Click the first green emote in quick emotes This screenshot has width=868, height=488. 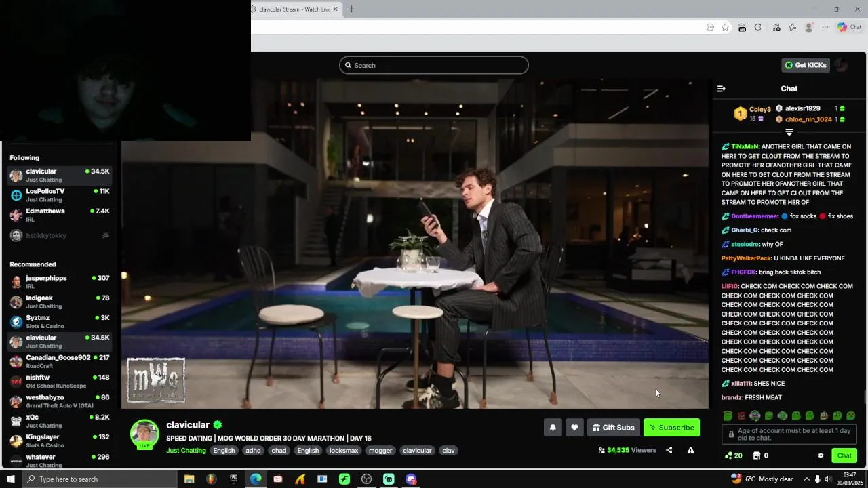coord(728,415)
